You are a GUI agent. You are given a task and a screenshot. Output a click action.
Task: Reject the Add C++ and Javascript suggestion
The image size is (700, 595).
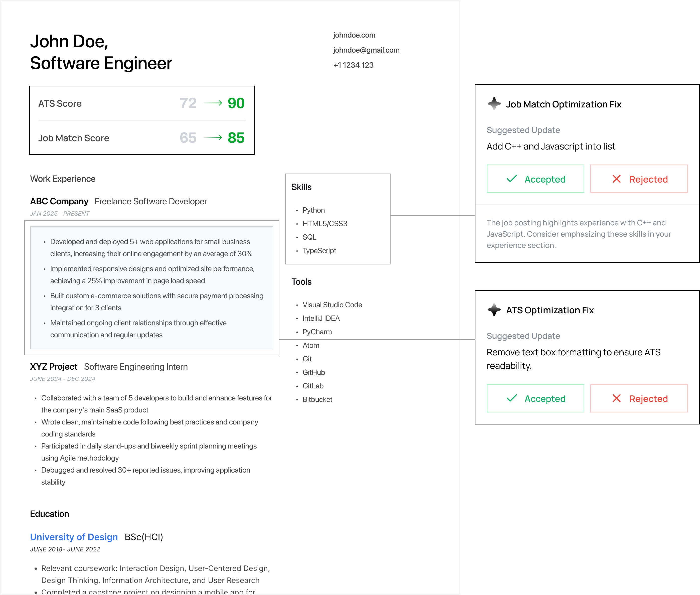click(x=639, y=179)
